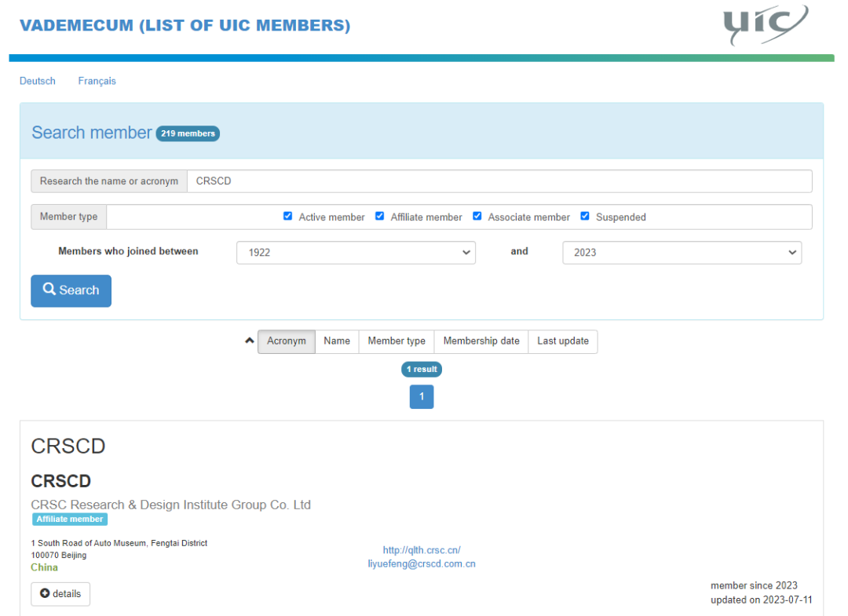Click the bold CRSCD acronym heading

pos(60,481)
